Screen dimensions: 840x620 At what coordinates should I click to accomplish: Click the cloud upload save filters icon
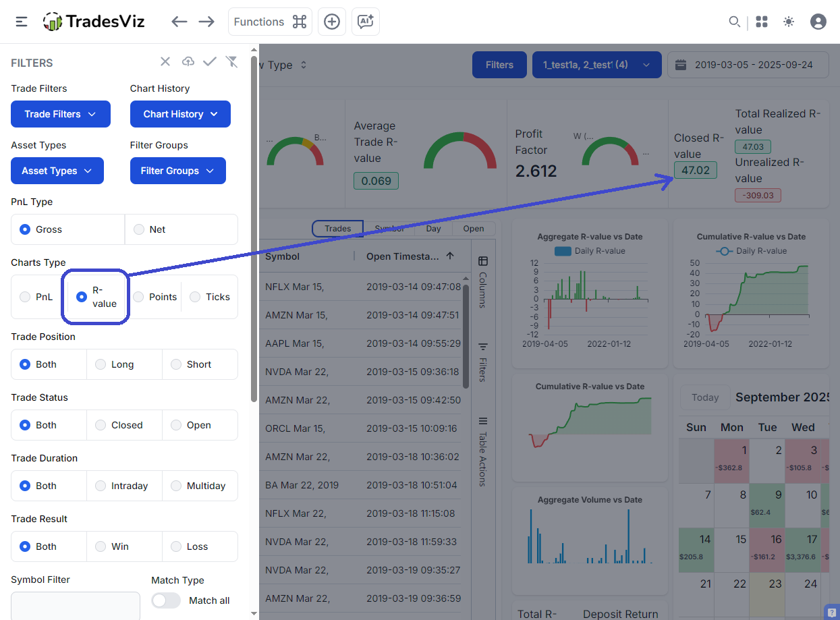click(x=188, y=62)
